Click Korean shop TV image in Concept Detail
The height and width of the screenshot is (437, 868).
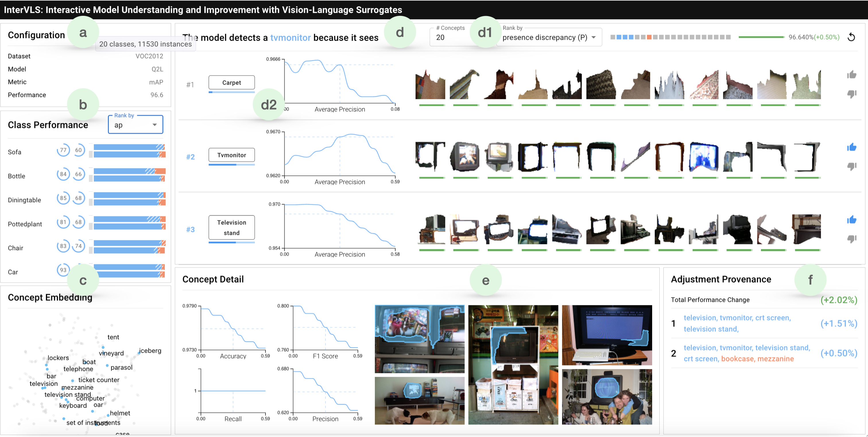[x=513, y=365]
